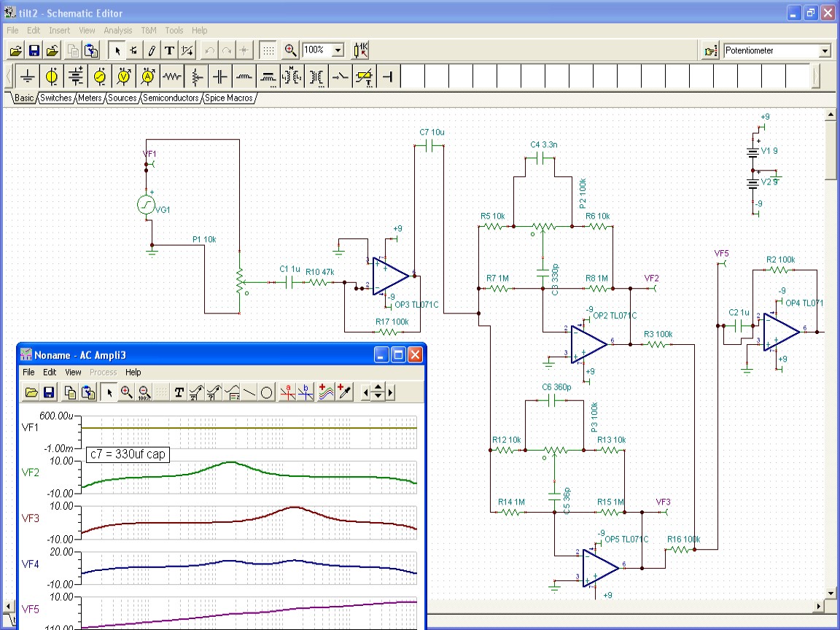Open Tools menu in Schematic Editor
The height and width of the screenshot is (630, 840).
pyautogui.click(x=174, y=31)
